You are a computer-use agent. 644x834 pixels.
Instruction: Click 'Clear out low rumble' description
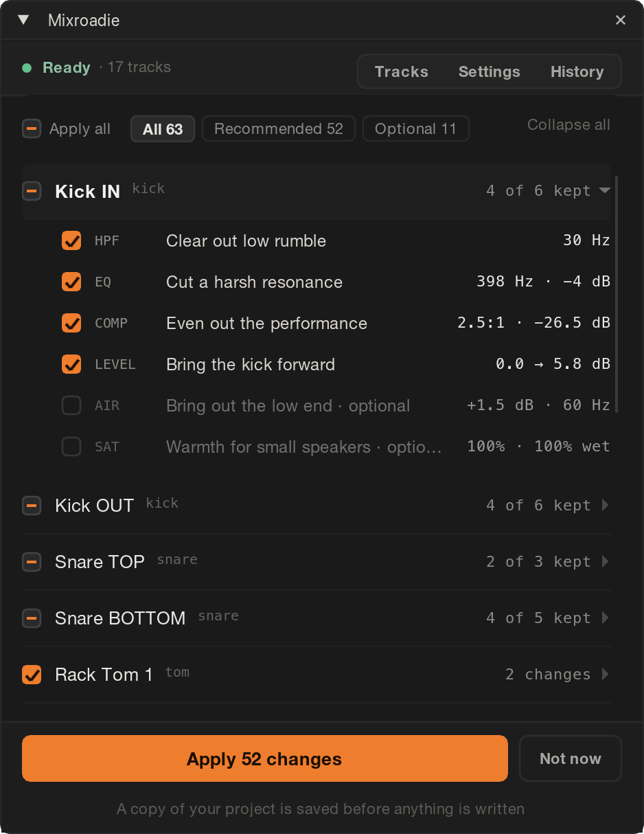pyautogui.click(x=246, y=241)
